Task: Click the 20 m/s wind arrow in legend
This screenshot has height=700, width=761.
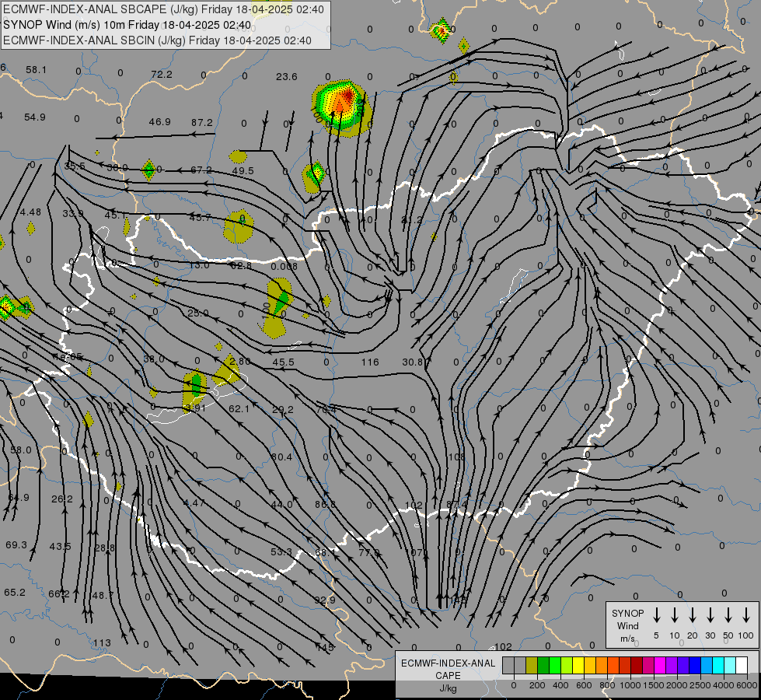Action: tap(693, 615)
